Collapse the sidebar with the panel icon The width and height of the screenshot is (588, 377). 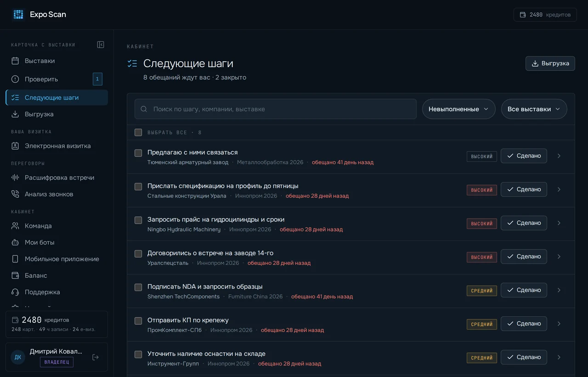pyautogui.click(x=101, y=45)
